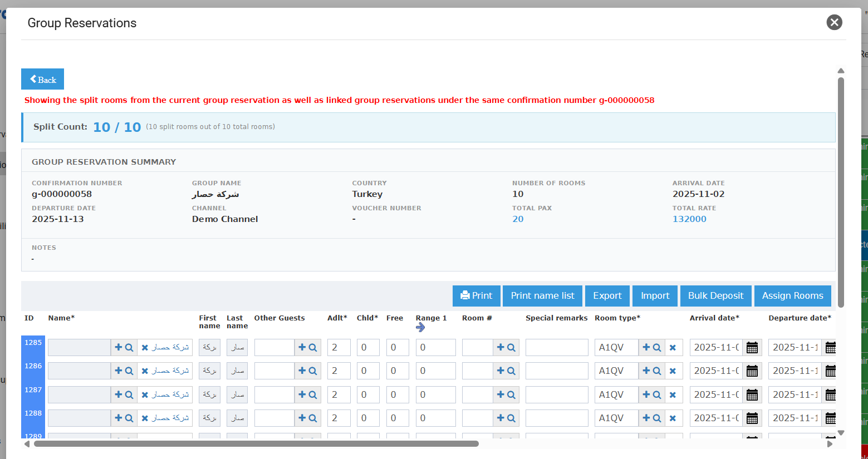Focus Special remarks field in row 1285
The height and width of the screenshot is (459, 868).
click(557, 348)
